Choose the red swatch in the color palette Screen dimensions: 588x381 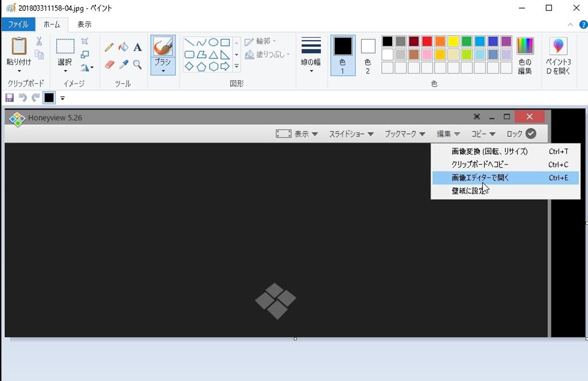(427, 41)
